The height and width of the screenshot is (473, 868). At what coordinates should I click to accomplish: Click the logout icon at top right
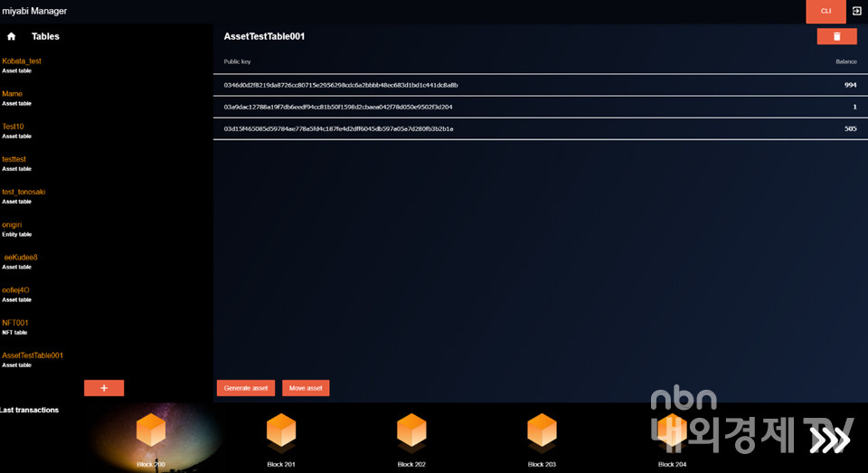click(x=856, y=11)
